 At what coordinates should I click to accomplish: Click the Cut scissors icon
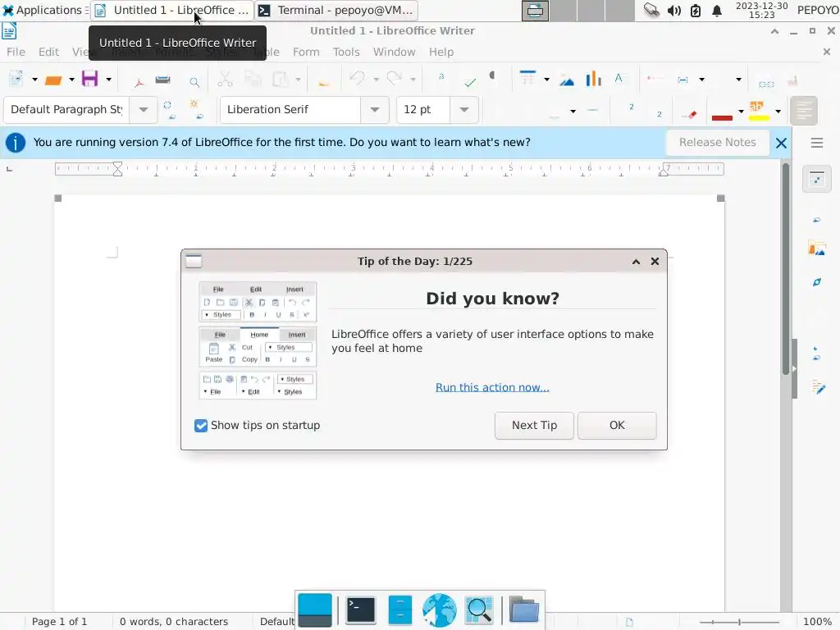pos(225,80)
